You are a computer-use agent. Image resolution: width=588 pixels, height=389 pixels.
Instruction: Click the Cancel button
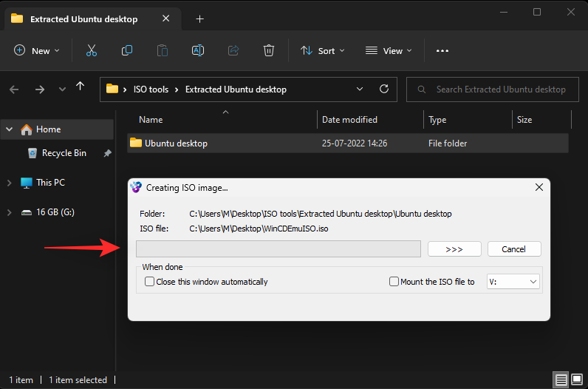[x=514, y=249]
